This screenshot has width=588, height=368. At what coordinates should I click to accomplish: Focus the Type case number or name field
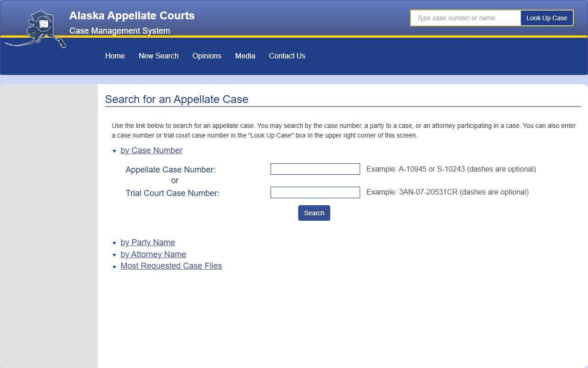pos(466,18)
